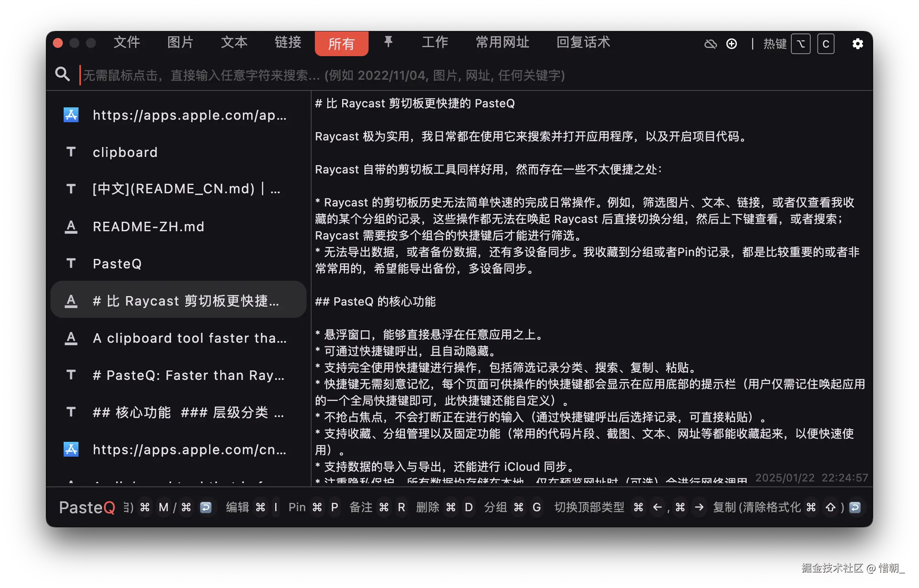The height and width of the screenshot is (588, 919).
Task: Click the add new record plus icon
Action: [732, 44]
